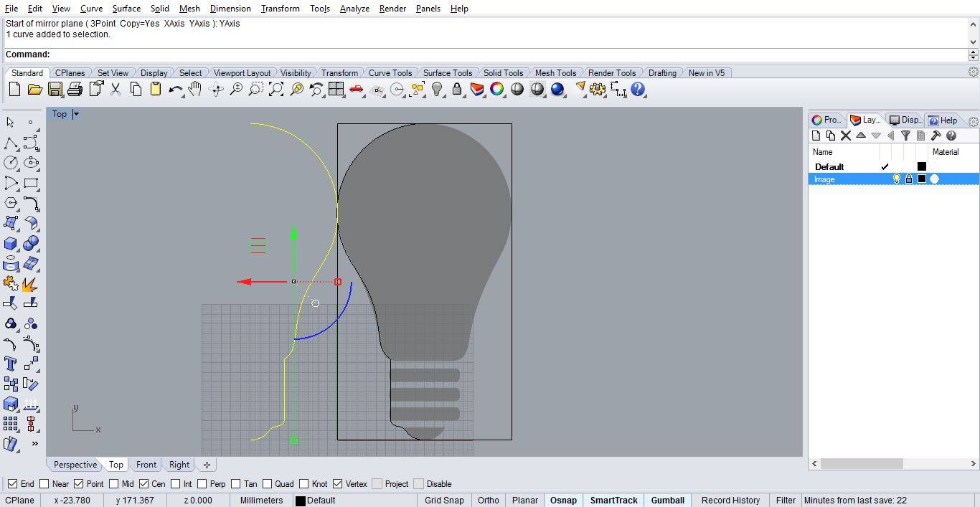Delete layer using the X icon

tap(845, 136)
